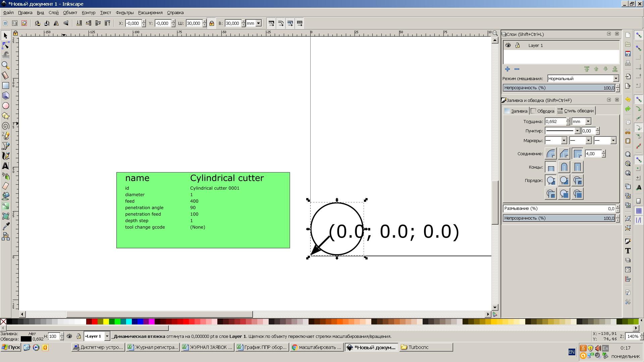This screenshot has height=362, width=644.
Task: Select the Node editing tool
Action: click(5, 45)
